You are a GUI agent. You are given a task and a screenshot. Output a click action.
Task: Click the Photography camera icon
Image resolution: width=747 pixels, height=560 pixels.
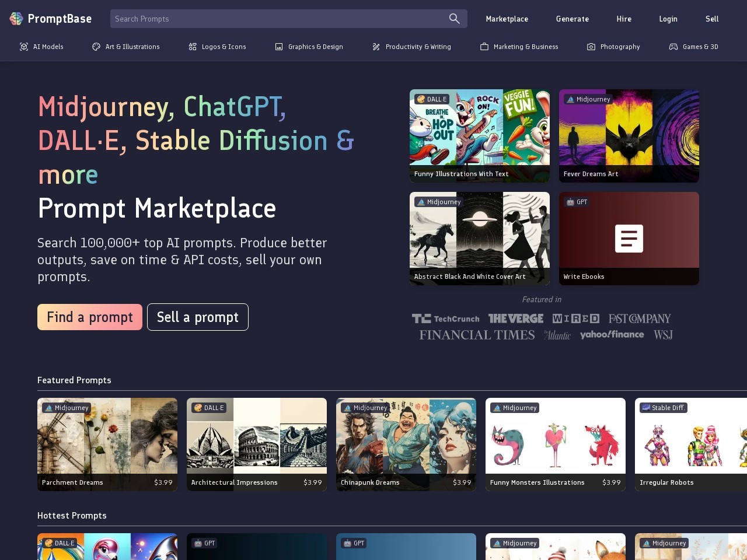click(x=591, y=47)
